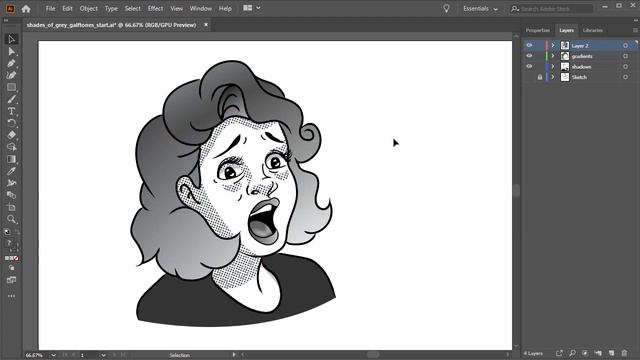This screenshot has width=640, height=360.
Task: Hide the shadows layer eye icon
Action: point(529,66)
